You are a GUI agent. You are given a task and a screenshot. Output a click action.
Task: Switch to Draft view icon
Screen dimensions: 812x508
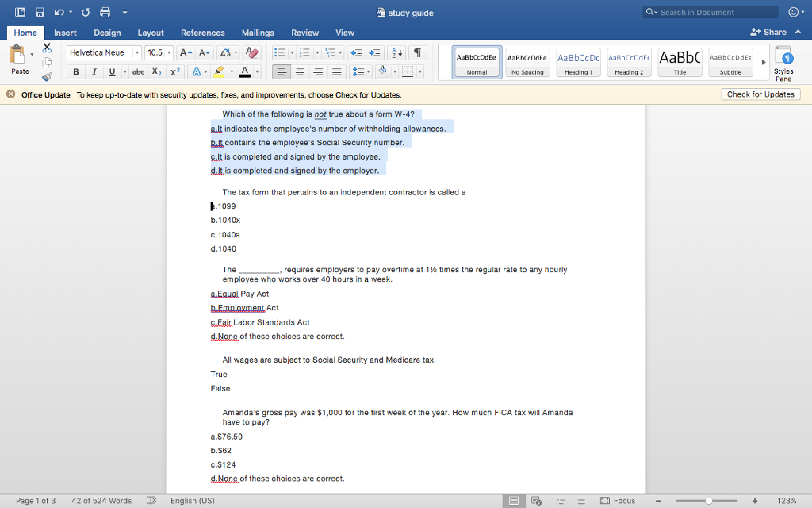pyautogui.click(x=582, y=501)
